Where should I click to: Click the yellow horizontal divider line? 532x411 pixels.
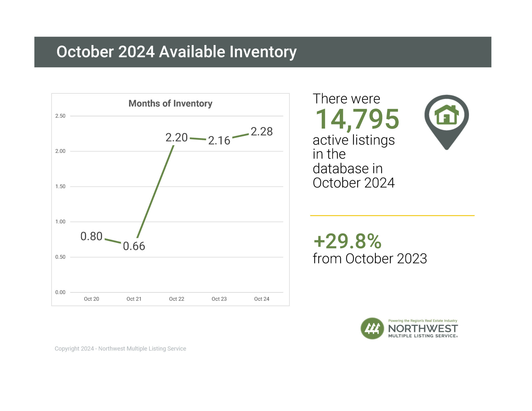click(392, 215)
